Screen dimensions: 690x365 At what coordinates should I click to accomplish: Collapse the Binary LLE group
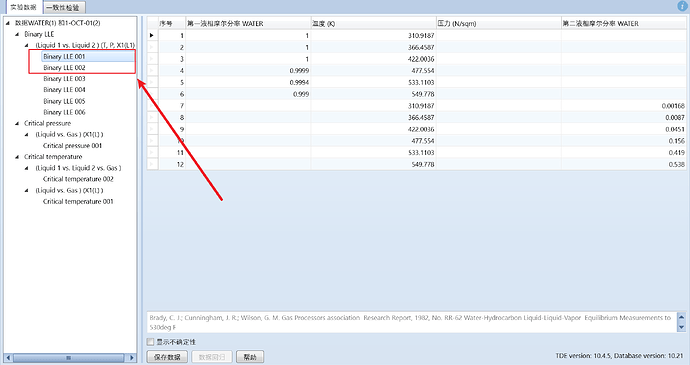17,34
